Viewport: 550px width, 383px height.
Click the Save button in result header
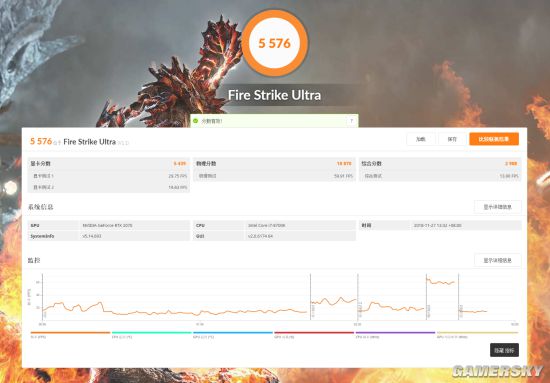452,139
